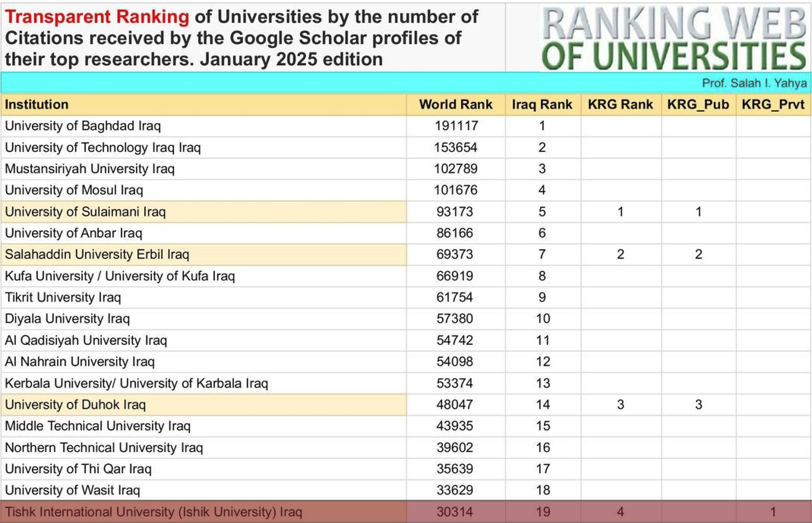
Task: Select the Institution column header
Action: [x=37, y=104]
